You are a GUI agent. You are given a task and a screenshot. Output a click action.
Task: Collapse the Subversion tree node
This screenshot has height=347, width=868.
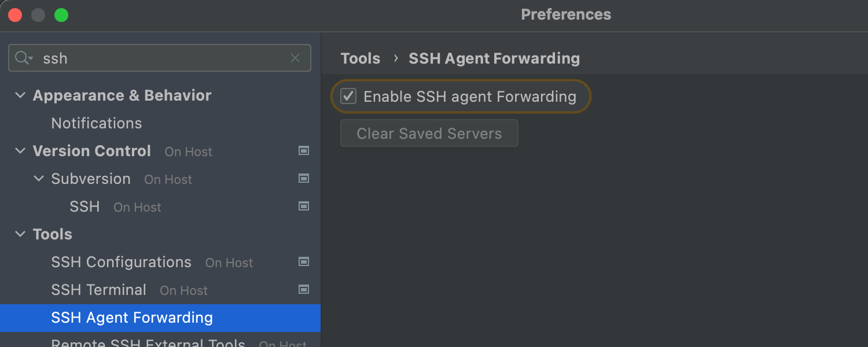(39, 179)
